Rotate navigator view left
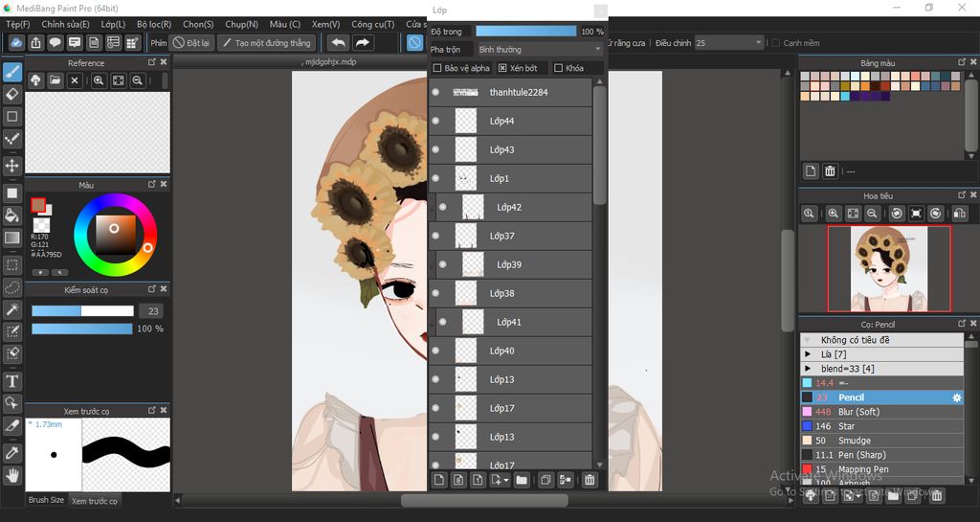This screenshot has width=980, height=522. (x=897, y=214)
